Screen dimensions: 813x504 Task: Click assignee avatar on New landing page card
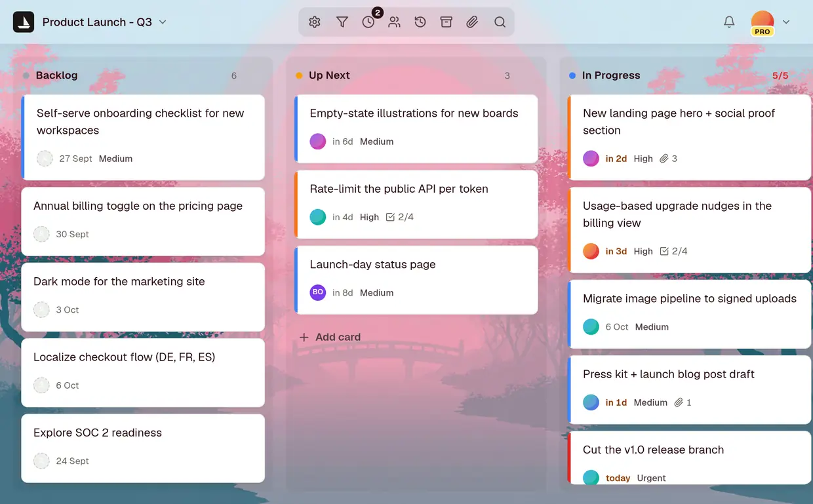point(591,158)
